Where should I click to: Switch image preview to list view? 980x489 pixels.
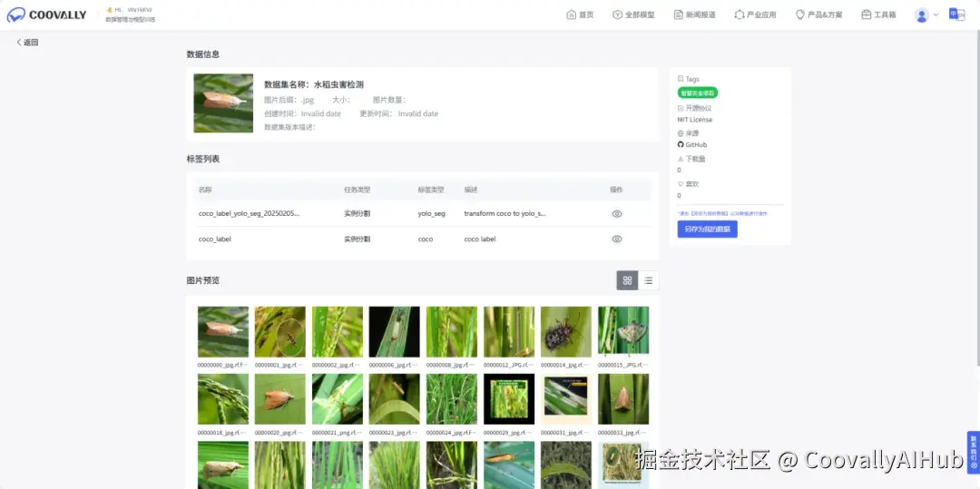tap(648, 280)
